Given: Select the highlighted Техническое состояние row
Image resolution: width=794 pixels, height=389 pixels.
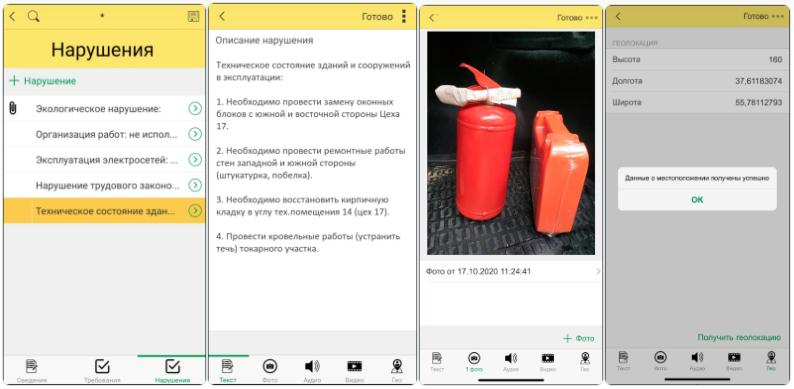Looking at the screenshot, I should pos(104,211).
